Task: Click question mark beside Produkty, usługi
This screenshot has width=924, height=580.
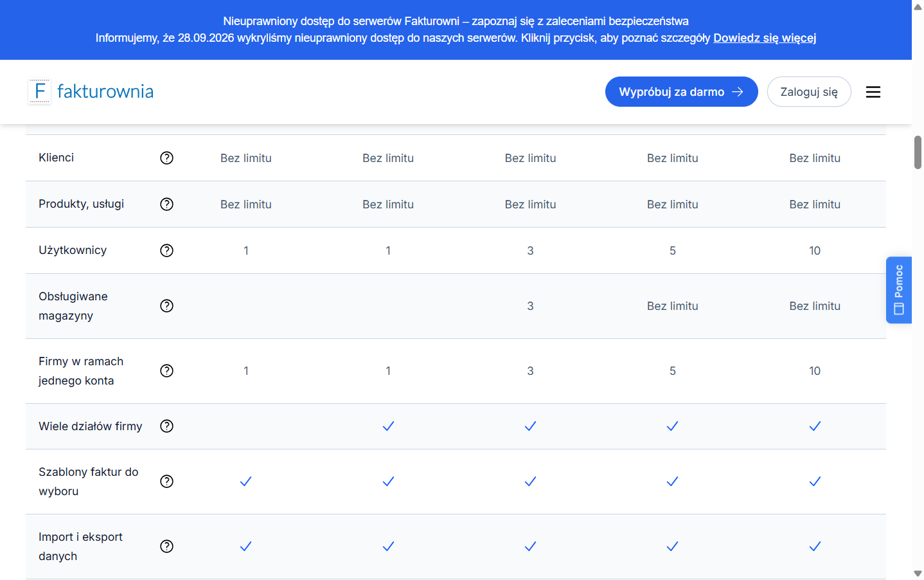Action: tap(166, 204)
